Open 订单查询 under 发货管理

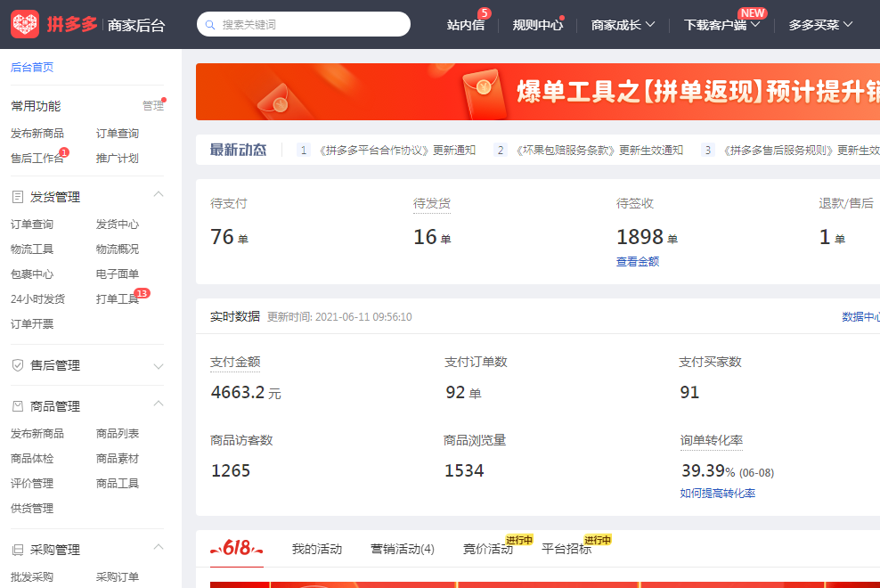coord(32,225)
